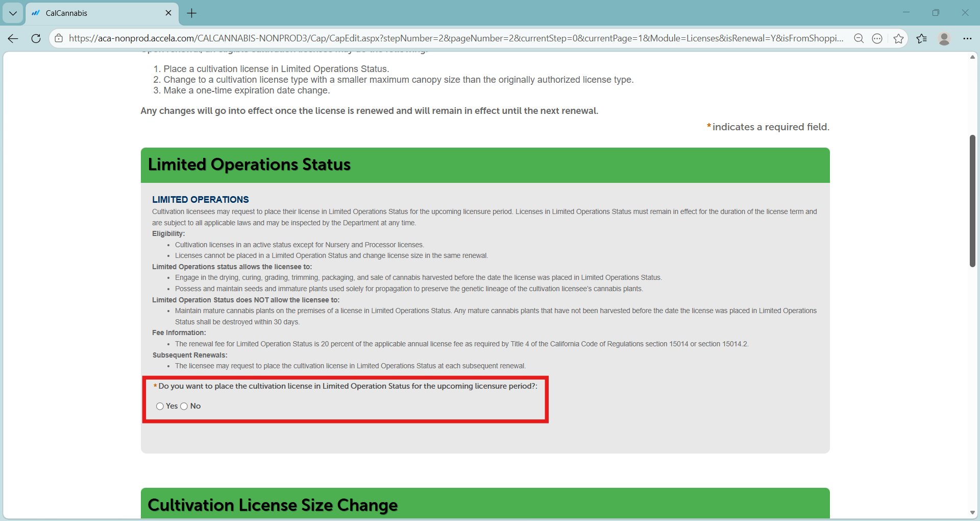The width and height of the screenshot is (980, 521).
Task: Click 'Make a one-time expiration date change' item
Action: (x=247, y=90)
